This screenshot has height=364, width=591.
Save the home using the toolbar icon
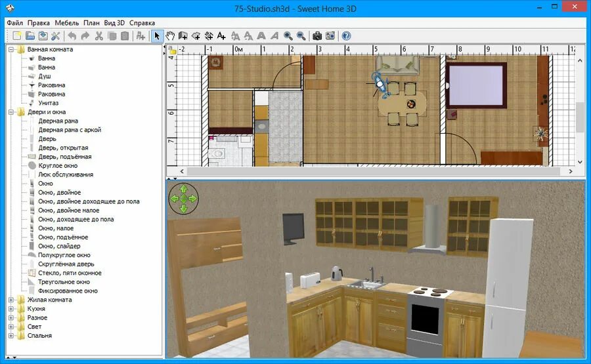[43, 36]
